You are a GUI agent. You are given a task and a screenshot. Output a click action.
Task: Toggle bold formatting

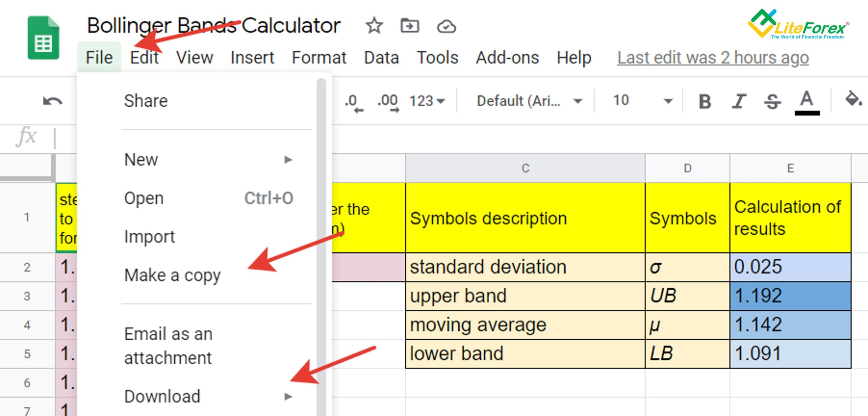coord(705,101)
